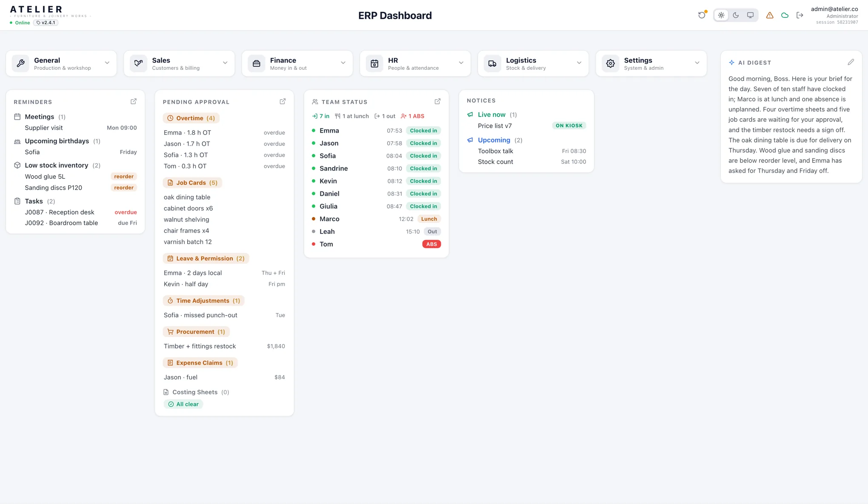Expand the Sales menu chevron

(x=225, y=63)
